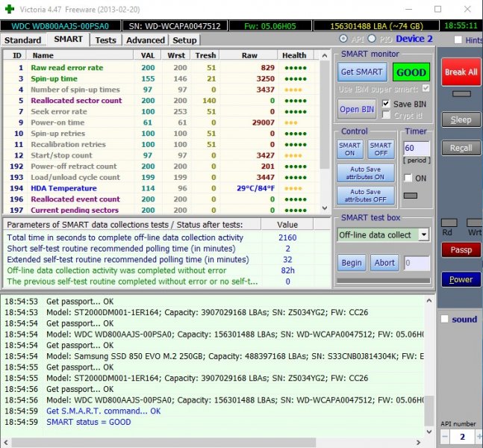Click the serial number SN: WD-WCAPA0047512 field
Image resolution: width=483 pixels, height=448 pixels.
[x=175, y=26]
